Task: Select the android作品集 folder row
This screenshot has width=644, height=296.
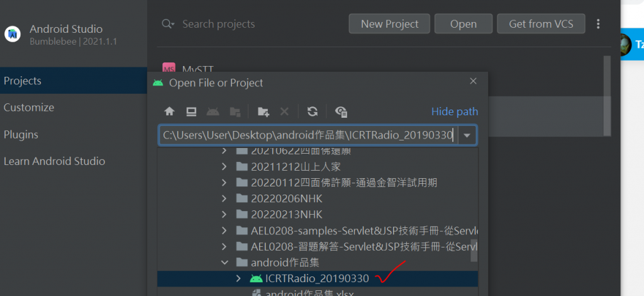Action: [318, 262]
